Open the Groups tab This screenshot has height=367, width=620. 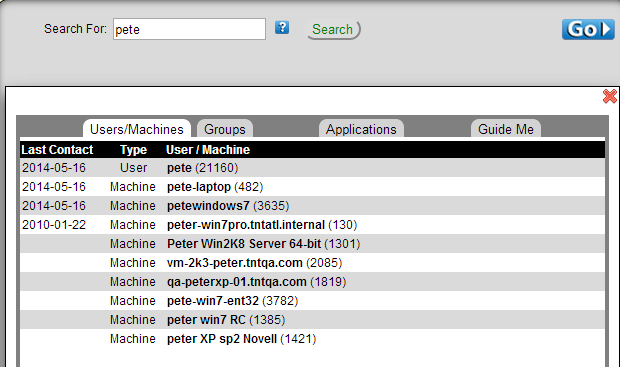pyautogui.click(x=225, y=129)
